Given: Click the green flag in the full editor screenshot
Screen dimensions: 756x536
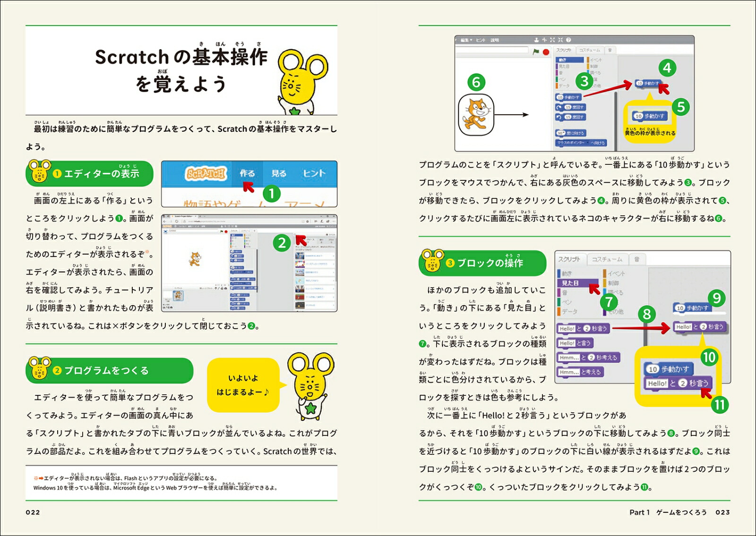Looking at the screenshot, I should point(222,231).
